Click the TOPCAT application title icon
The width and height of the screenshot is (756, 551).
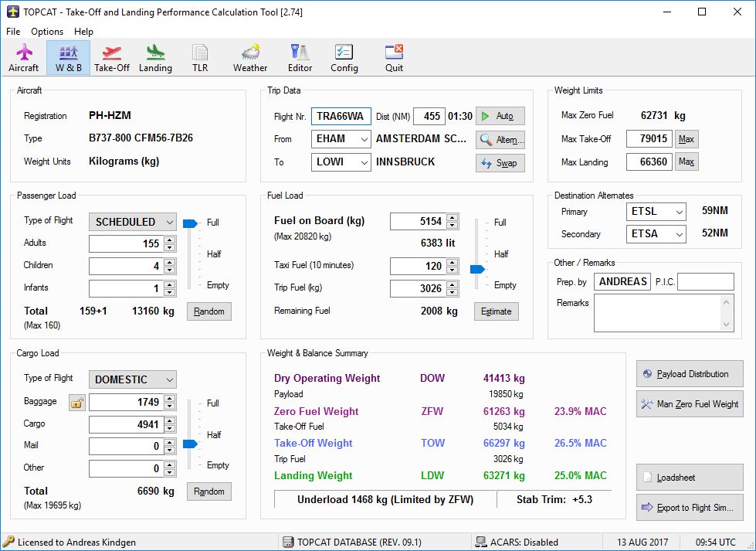(x=13, y=12)
